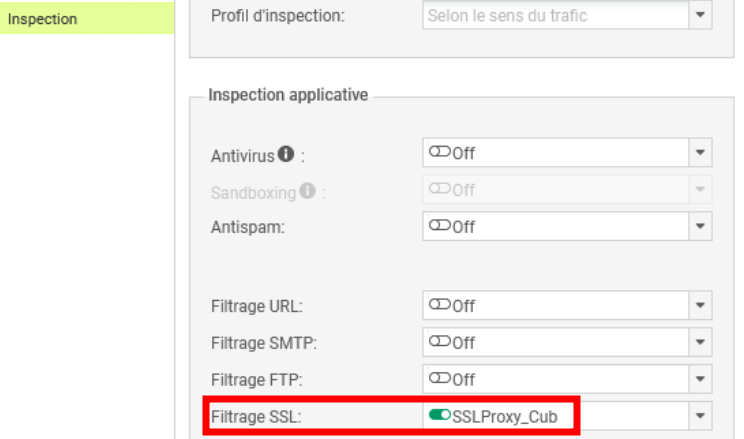The height and width of the screenshot is (439, 744).
Task: Enable the Filtrage URL switch
Action: (x=439, y=306)
